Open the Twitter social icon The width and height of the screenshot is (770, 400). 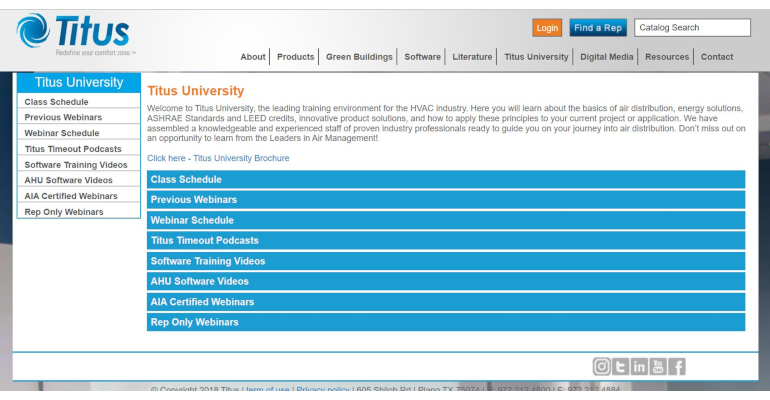coord(620,366)
